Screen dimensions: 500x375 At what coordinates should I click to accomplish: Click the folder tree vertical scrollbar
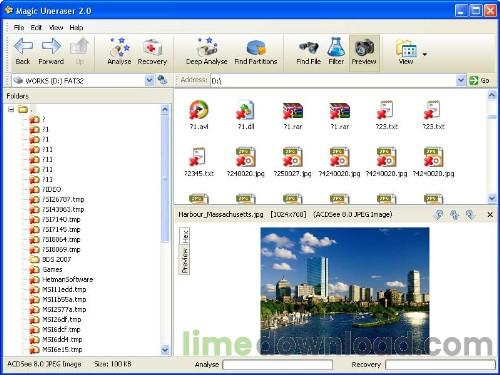click(165, 229)
